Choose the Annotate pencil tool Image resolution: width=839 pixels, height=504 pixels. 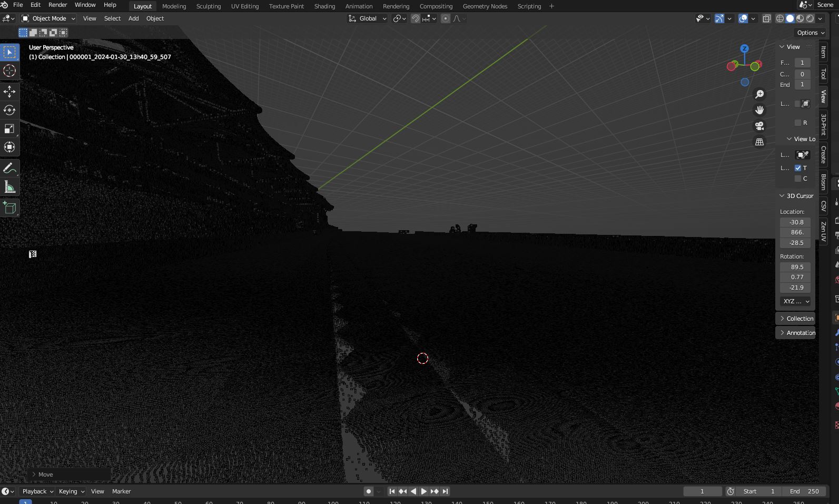9,169
